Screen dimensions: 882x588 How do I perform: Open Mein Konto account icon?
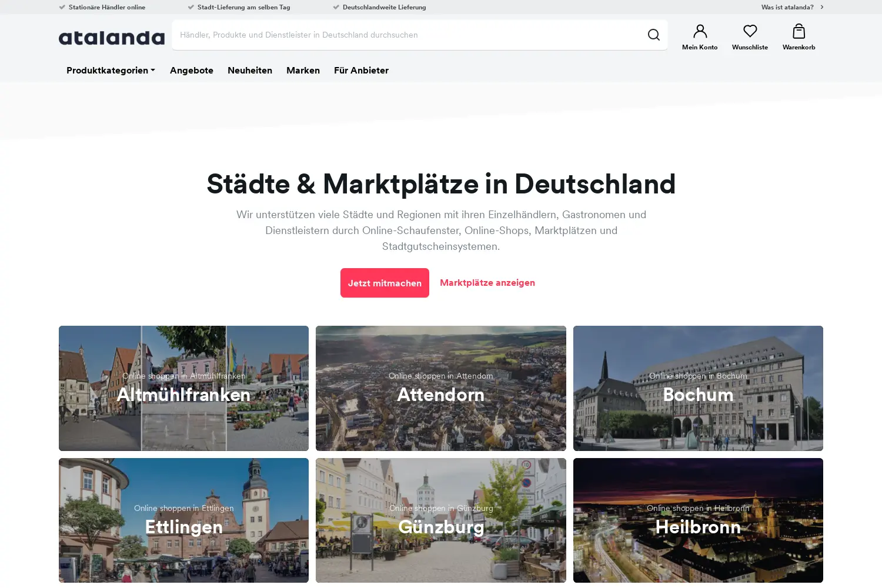coord(700,31)
